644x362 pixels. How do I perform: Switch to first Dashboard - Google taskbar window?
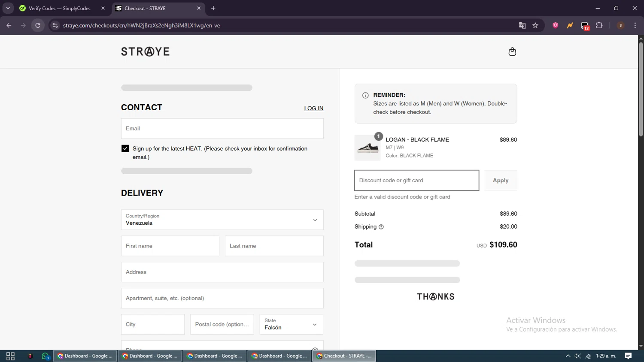(85, 356)
